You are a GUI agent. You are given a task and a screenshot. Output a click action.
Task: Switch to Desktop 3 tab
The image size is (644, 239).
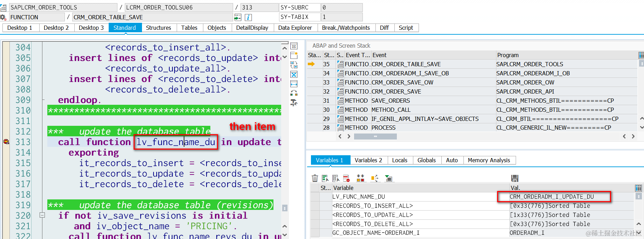point(91,28)
